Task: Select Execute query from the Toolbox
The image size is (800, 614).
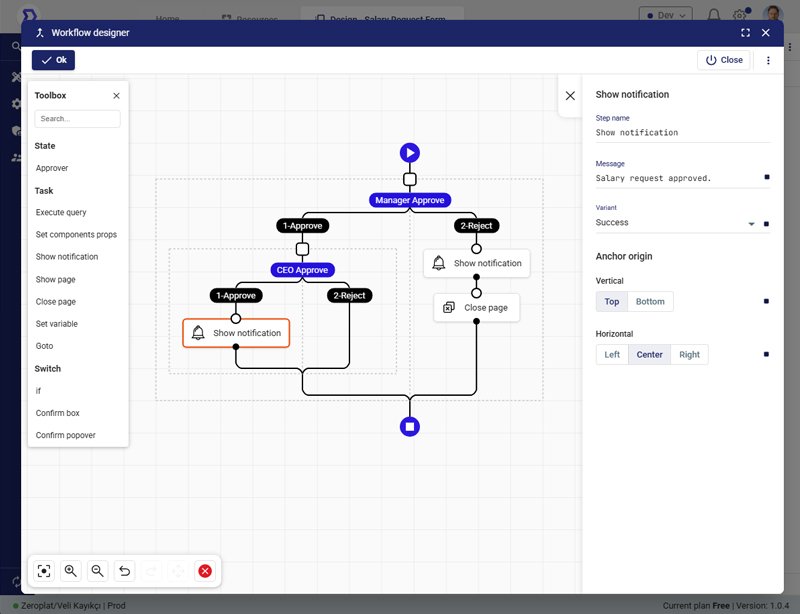Action: 61,213
